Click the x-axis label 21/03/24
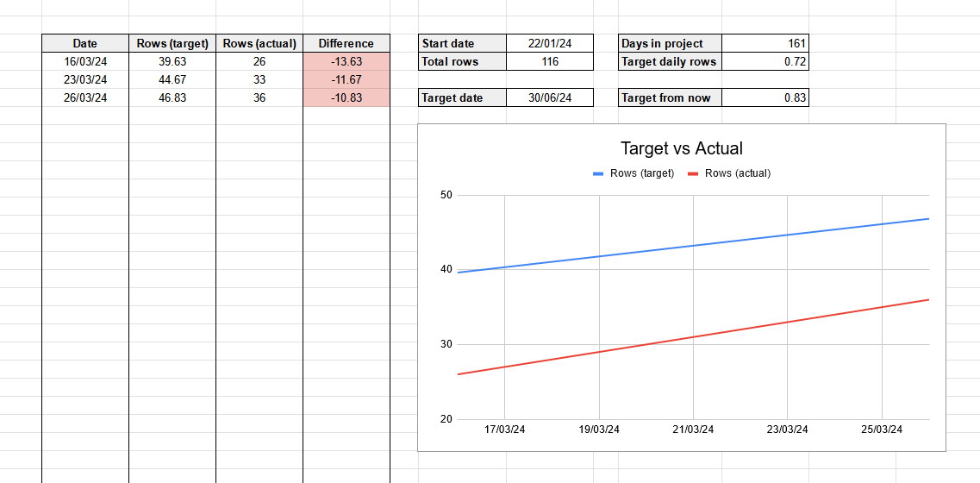The height and width of the screenshot is (483, 980). point(693,430)
